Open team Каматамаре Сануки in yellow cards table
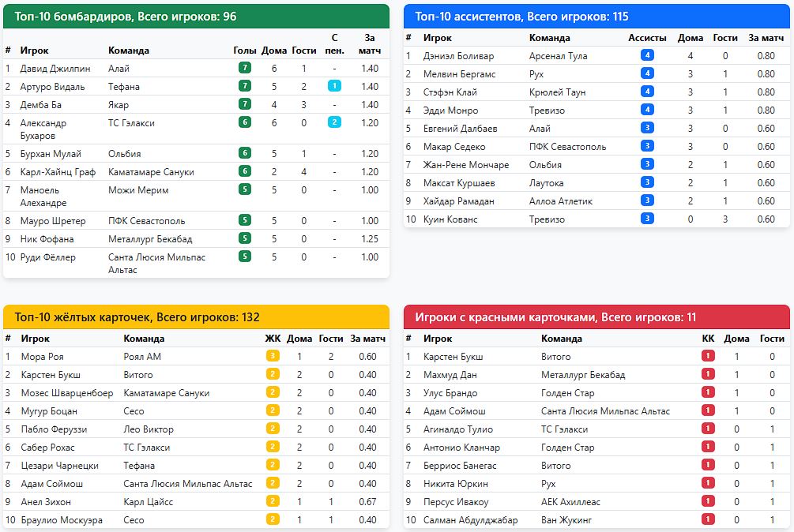 coord(166,393)
